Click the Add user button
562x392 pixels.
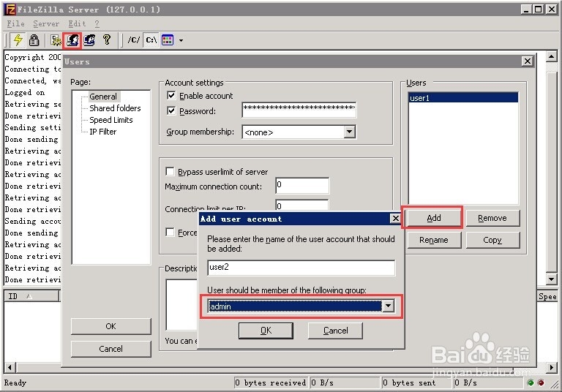[x=434, y=218]
